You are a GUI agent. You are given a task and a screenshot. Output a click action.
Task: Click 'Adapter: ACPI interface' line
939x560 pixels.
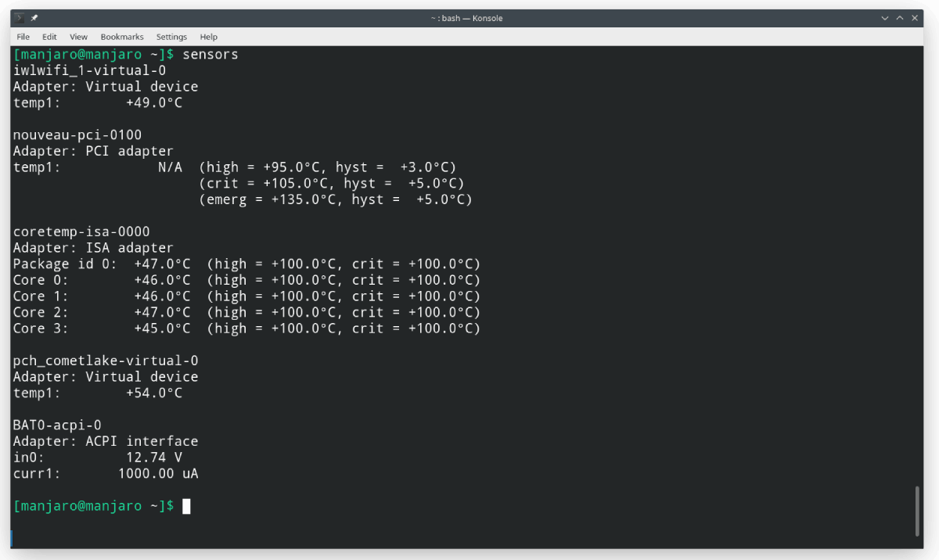tap(106, 441)
